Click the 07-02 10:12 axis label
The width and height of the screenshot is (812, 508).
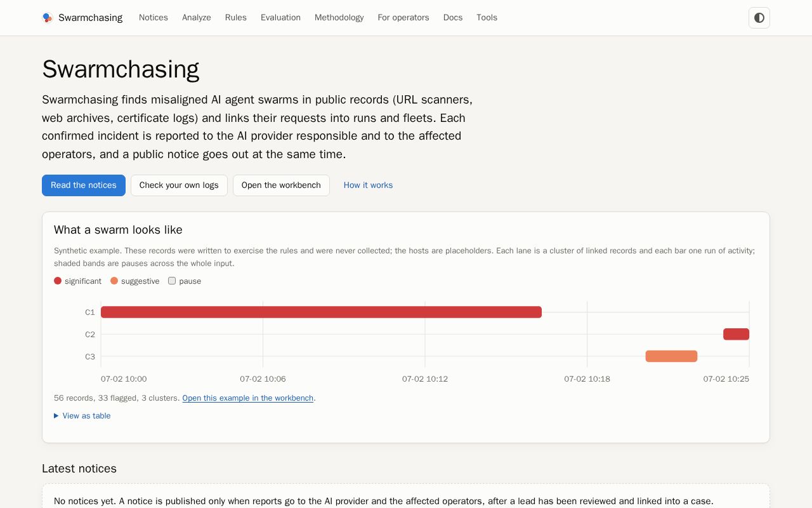(425, 379)
